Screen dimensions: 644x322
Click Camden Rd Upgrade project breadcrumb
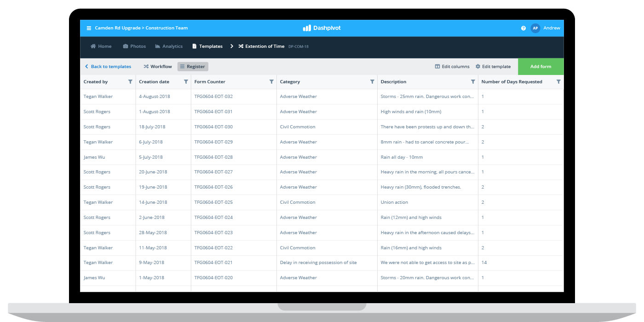click(x=118, y=28)
